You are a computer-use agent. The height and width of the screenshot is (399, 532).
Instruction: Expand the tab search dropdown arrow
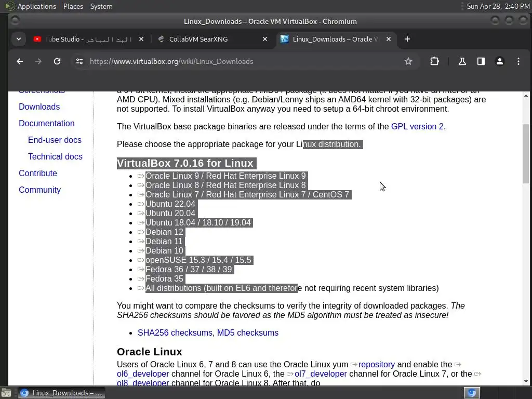click(19, 39)
